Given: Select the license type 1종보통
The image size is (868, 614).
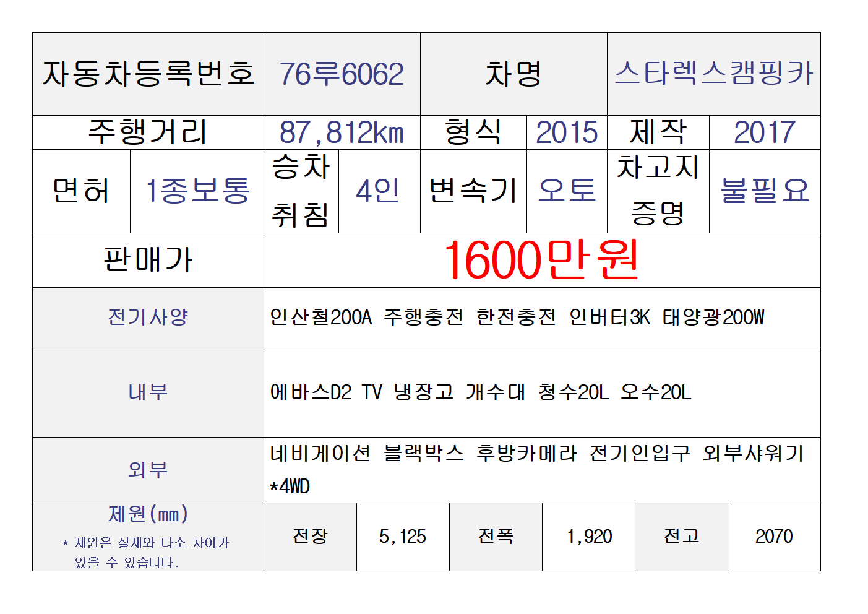Looking at the screenshot, I should pos(197,191).
